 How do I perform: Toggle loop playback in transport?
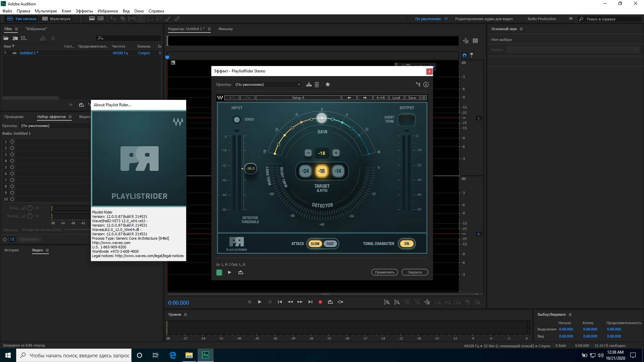tap(330, 302)
